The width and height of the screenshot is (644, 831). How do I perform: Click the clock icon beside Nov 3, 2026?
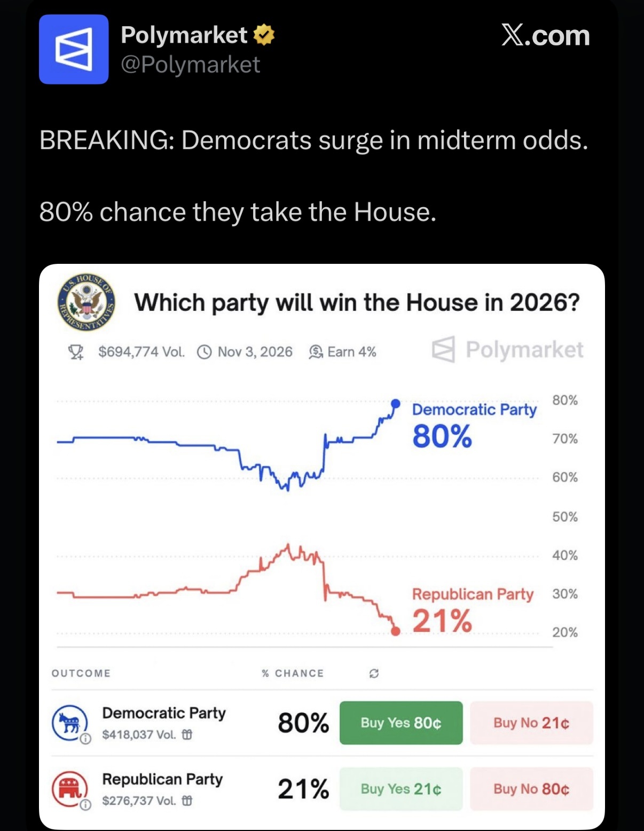click(205, 352)
